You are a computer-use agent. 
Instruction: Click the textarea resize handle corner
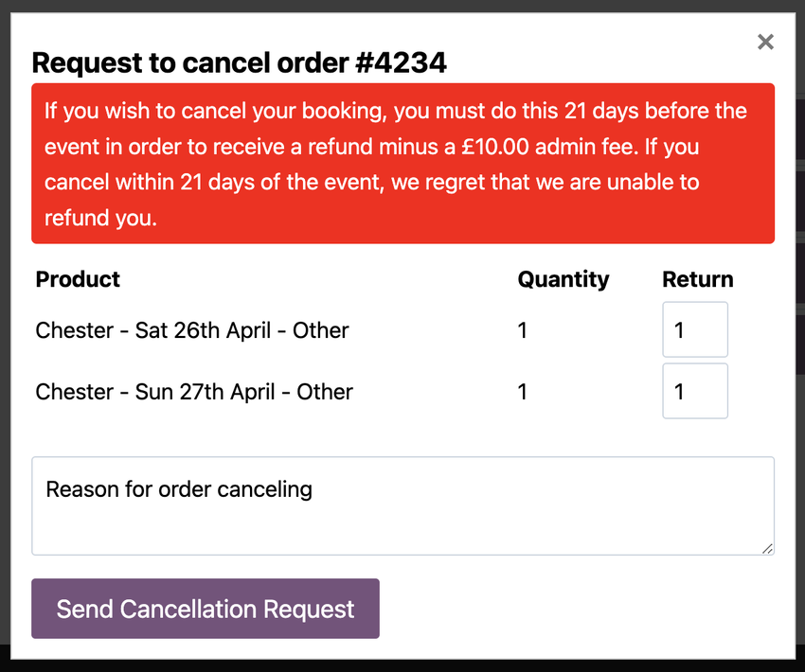(x=767, y=548)
